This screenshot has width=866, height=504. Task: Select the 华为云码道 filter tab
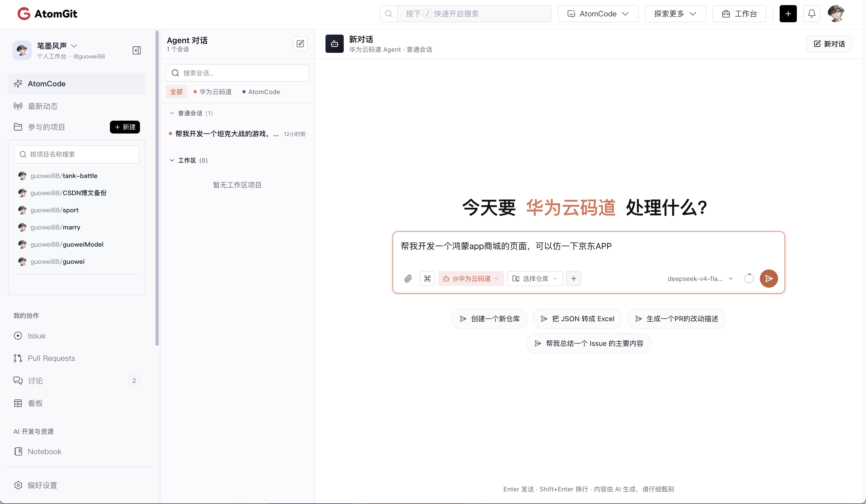(212, 92)
